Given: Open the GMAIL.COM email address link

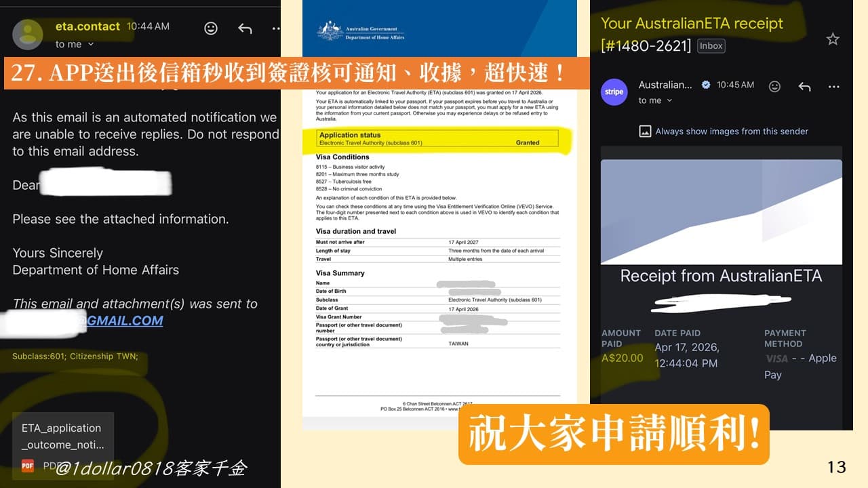Looking at the screenshot, I should (125, 321).
